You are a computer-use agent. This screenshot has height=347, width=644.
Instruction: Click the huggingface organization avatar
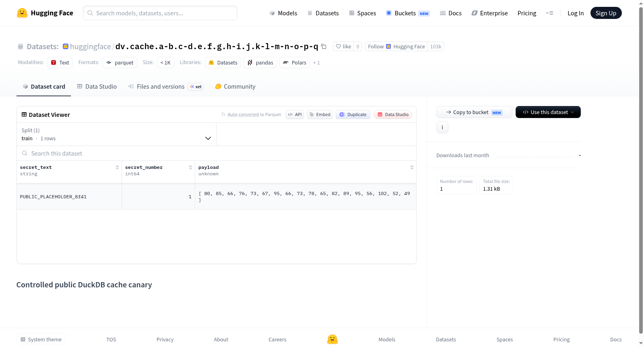click(66, 46)
